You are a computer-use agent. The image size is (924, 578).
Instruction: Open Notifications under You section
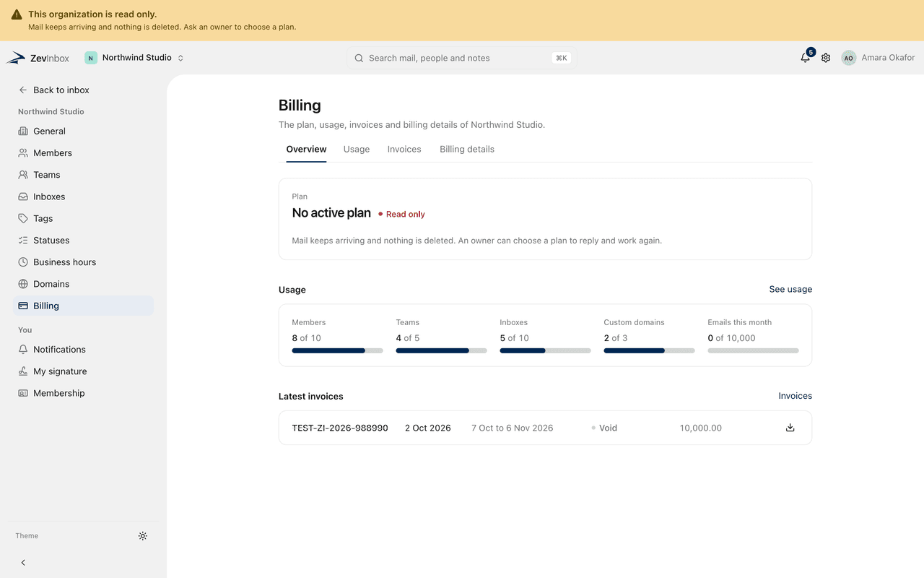coord(84,350)
